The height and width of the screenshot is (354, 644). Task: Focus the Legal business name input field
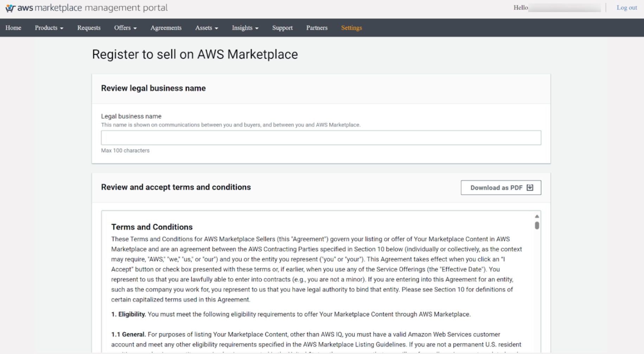pos(321,138)
